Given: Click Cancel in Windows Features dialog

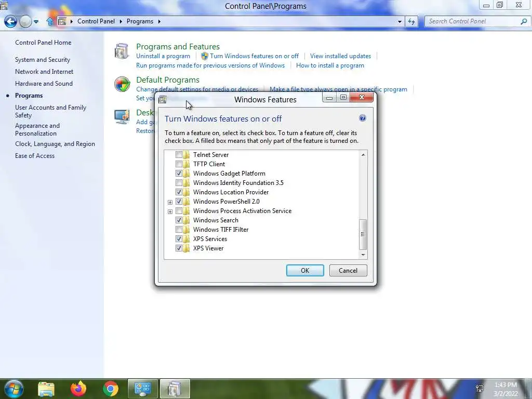Looking at the screenshot, I should (x=348, y=270).
